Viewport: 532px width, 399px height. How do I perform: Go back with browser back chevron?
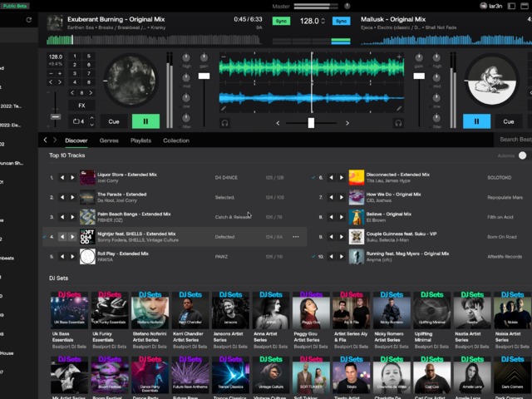click(x=45, y=140)
